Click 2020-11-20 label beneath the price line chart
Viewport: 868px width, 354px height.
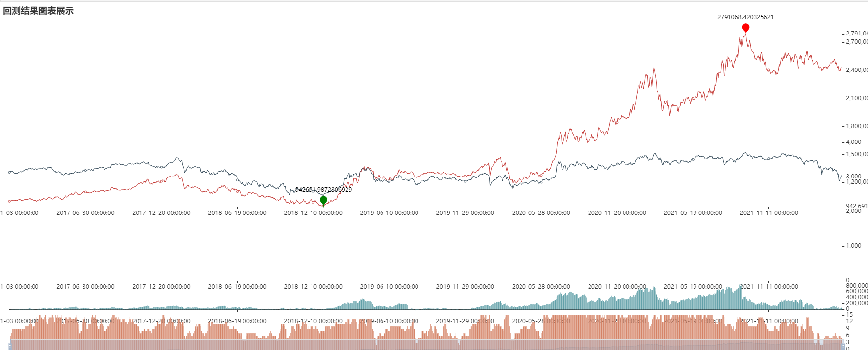click(x=617, y=213)
